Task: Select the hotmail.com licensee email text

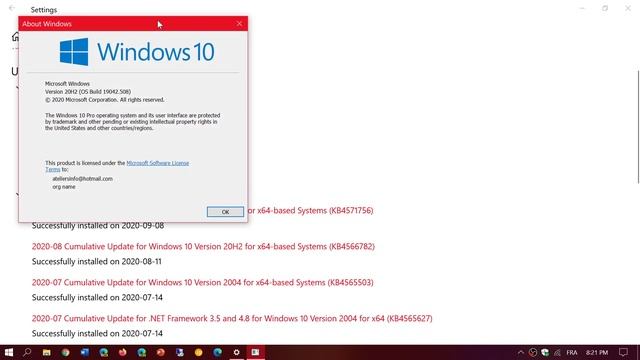Action: coord(82,179)
